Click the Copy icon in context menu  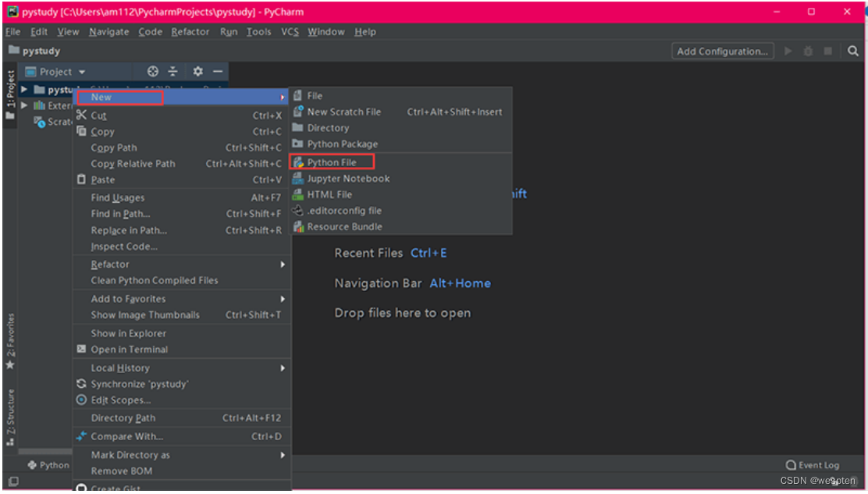pyautogui.click(x=81, y=131)
